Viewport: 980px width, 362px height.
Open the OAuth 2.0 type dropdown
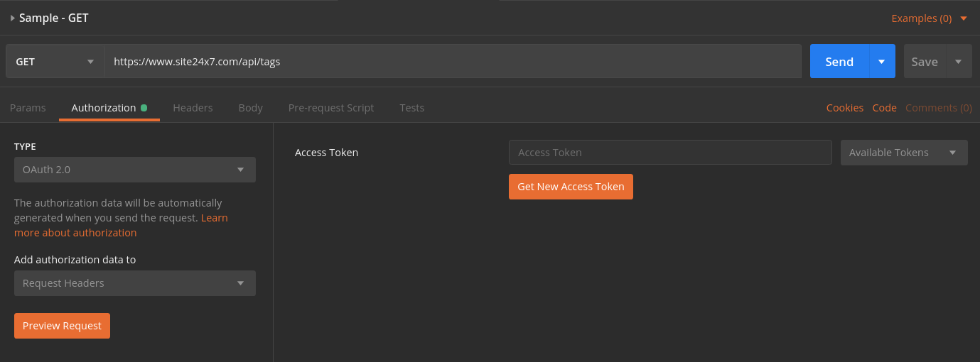pos(134,170)
